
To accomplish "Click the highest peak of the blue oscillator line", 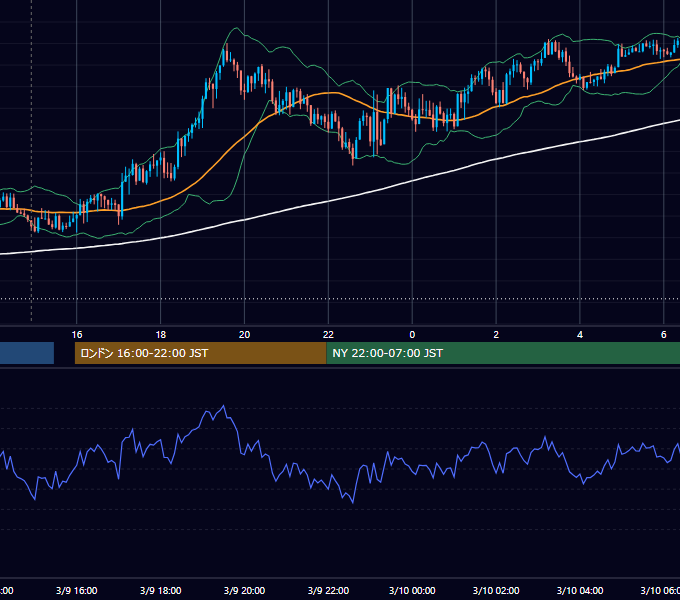I will tap(224, 406).
